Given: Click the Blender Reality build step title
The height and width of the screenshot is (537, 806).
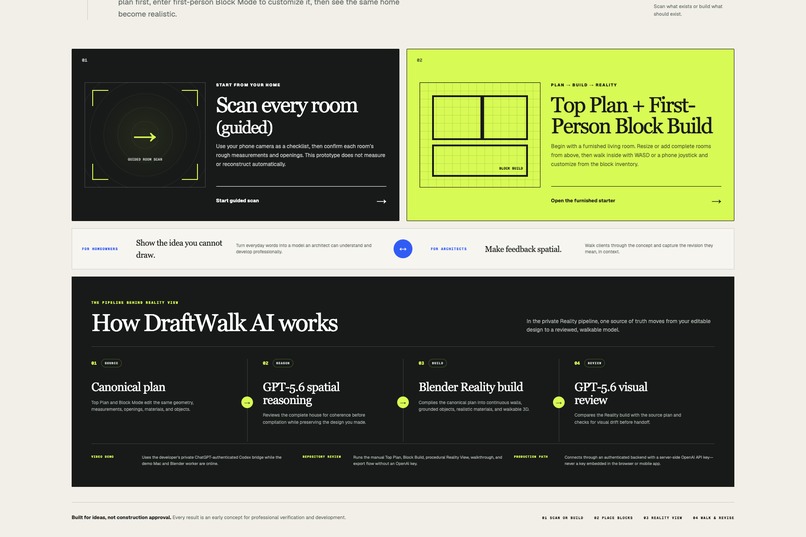Looking at the screenshot, I should pos(470,387).
